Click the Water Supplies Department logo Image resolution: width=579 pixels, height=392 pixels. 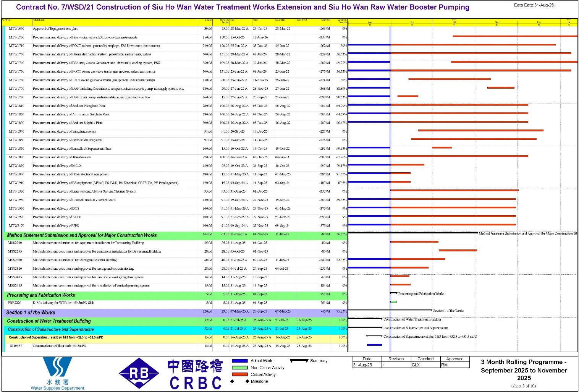click(57, 373)
